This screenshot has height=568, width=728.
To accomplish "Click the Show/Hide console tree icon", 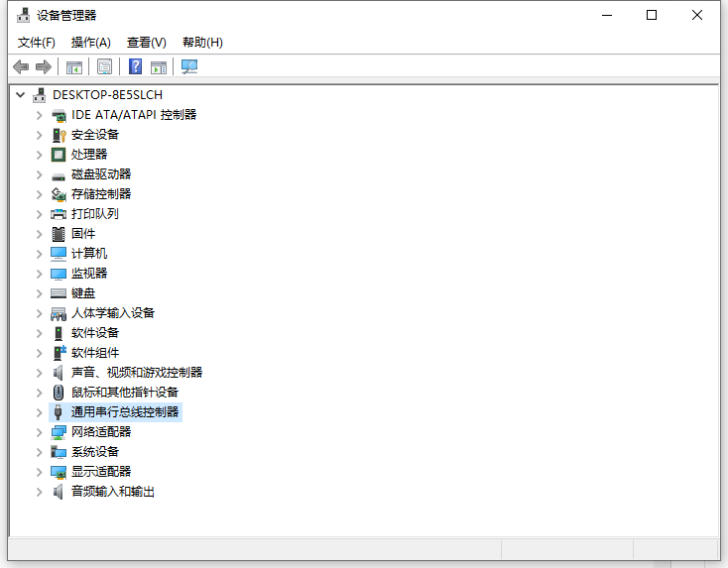I will (73, 66).
